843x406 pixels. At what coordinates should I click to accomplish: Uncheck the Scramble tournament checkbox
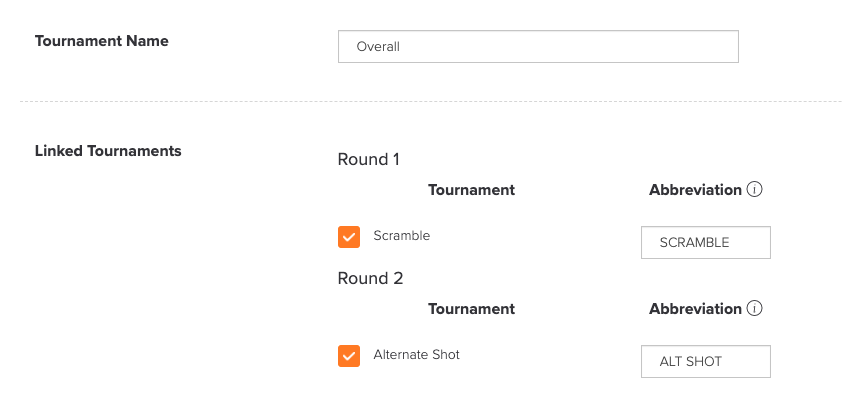pyautogui.click(x=349, y=237)
